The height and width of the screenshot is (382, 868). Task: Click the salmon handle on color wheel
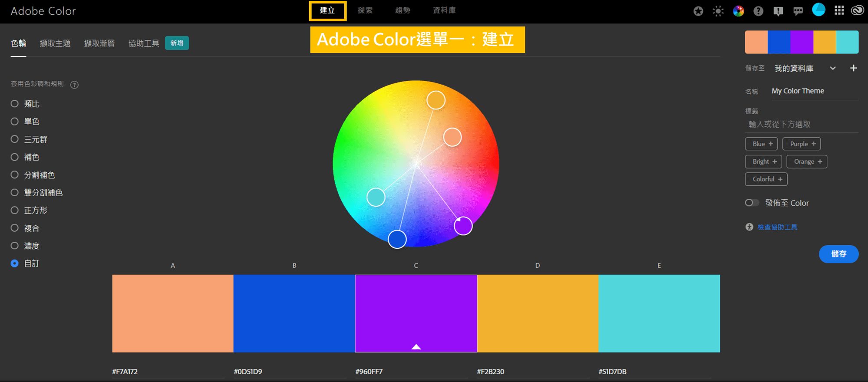(452, 137)
